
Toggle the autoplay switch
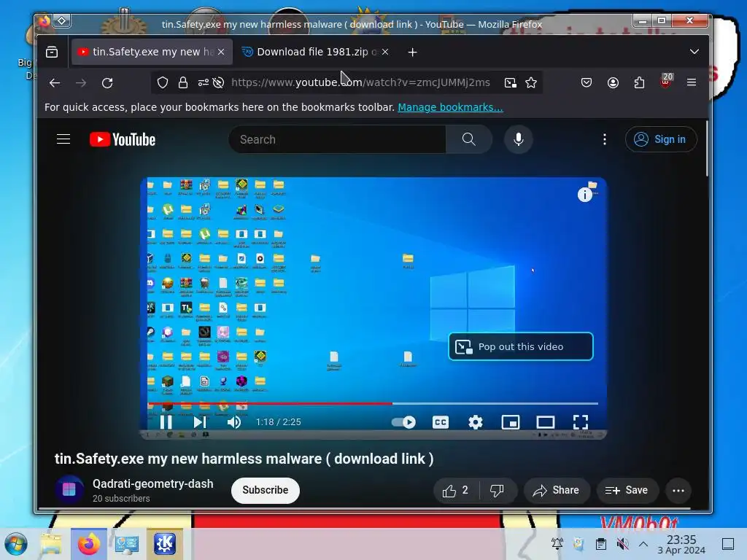tap(403, 422)
